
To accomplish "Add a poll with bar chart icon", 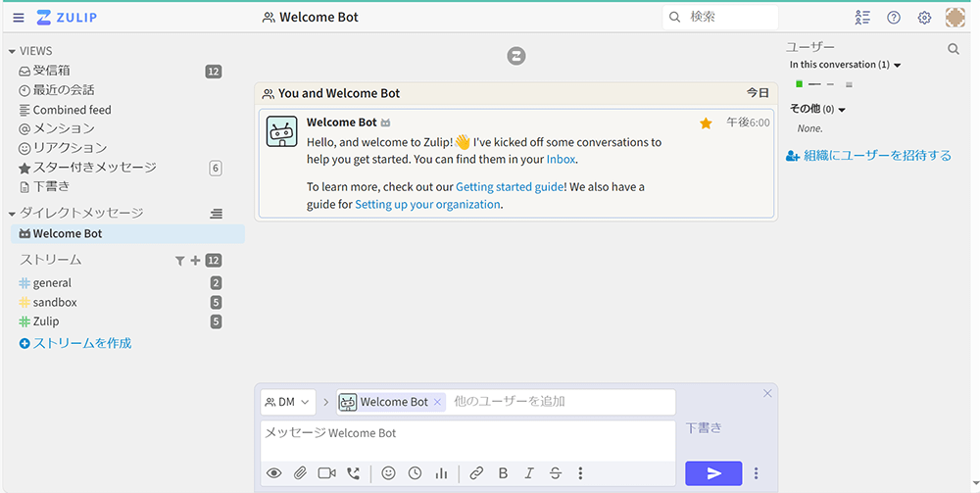I will 441,473.
